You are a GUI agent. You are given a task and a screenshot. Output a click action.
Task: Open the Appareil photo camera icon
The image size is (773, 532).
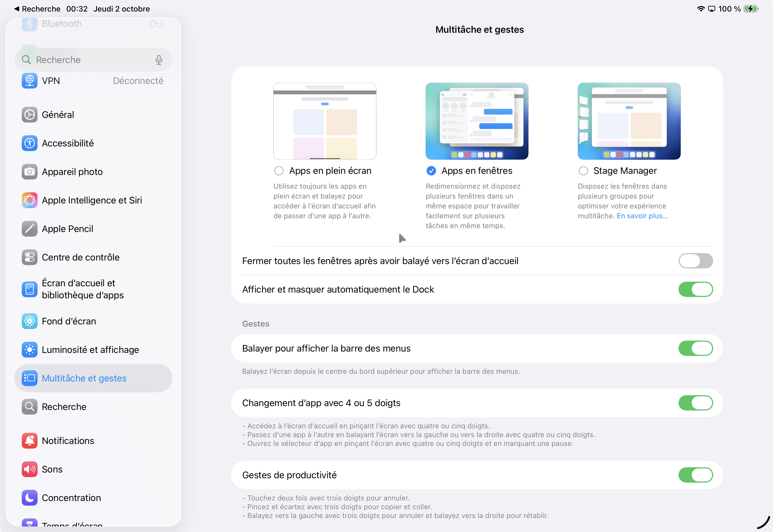tap(30, 172)
